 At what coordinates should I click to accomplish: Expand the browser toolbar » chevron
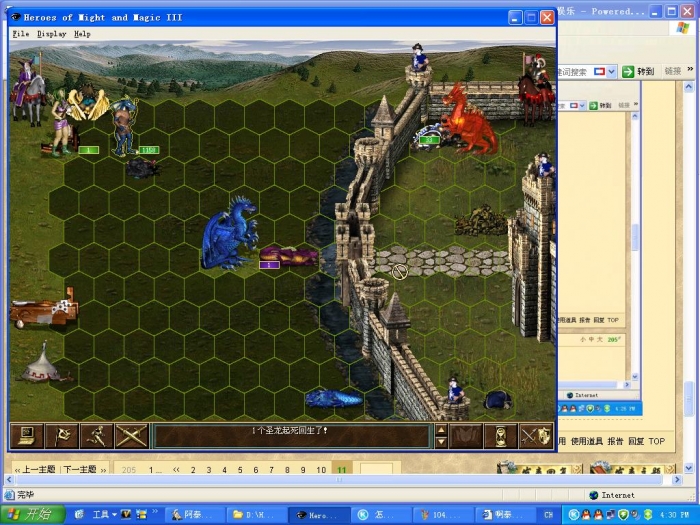(x=690, y=70)
